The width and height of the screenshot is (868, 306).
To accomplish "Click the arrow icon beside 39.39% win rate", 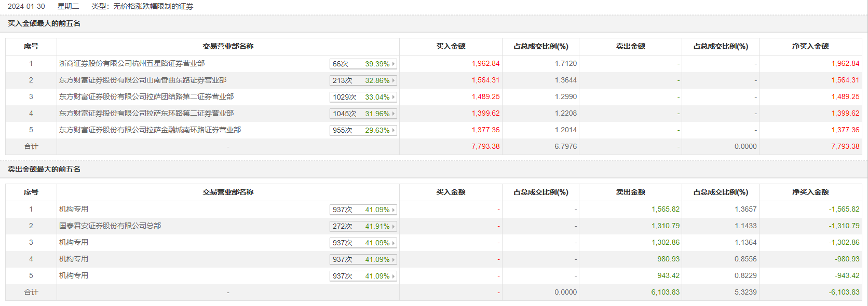I will pos(394,64).
